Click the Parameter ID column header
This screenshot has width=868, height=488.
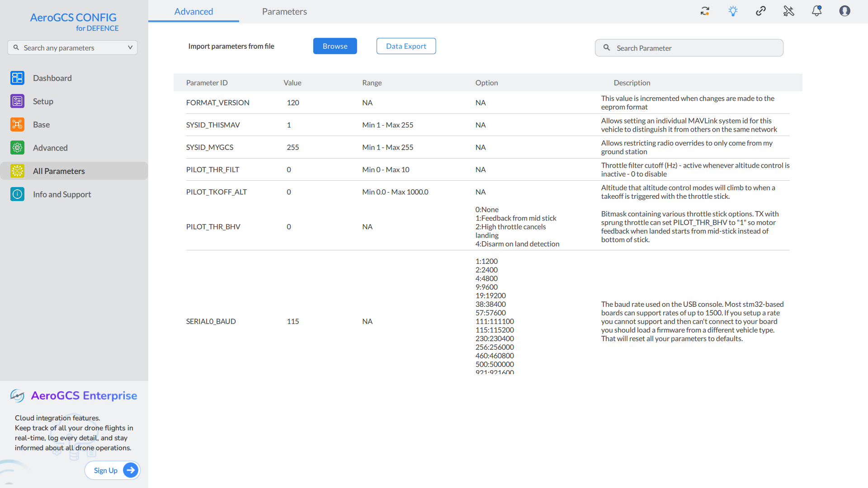coord(207,83)
